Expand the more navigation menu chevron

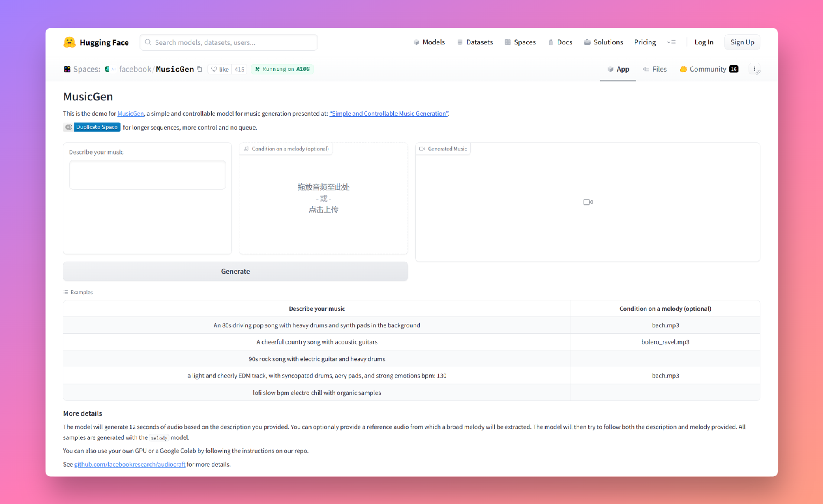pos(671,42)
